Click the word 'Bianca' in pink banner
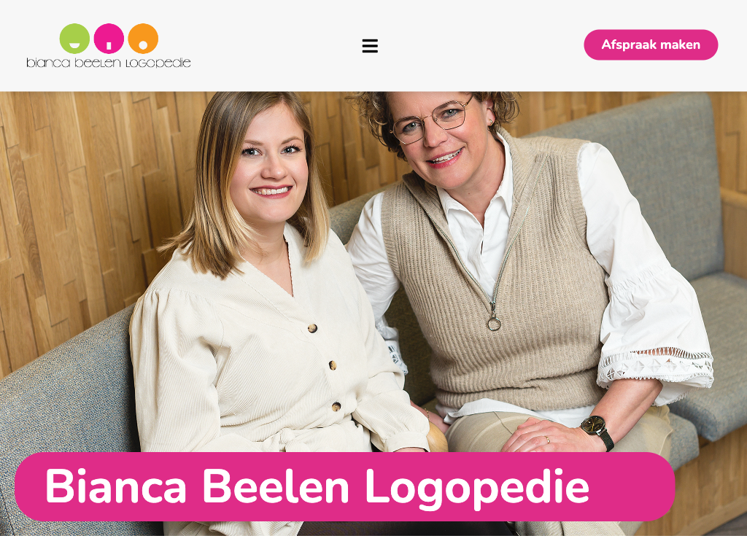 pyautogui.click(x=116, y=486)
